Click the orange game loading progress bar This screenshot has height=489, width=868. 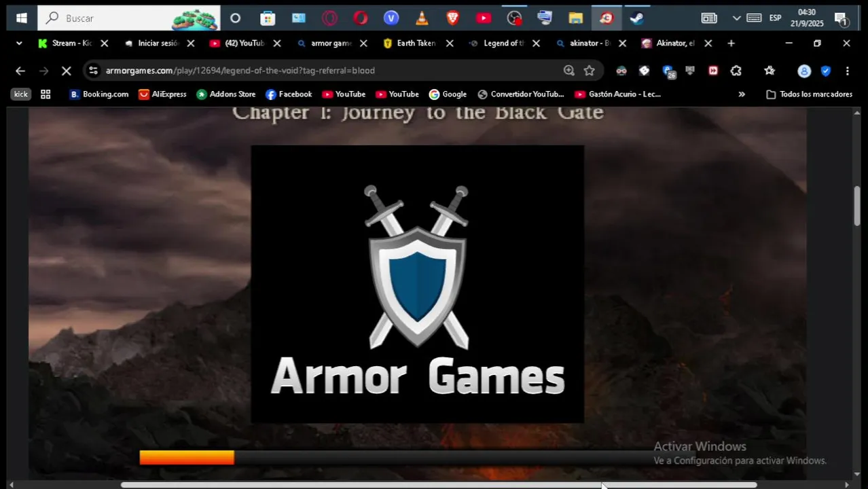pos(187,458)
